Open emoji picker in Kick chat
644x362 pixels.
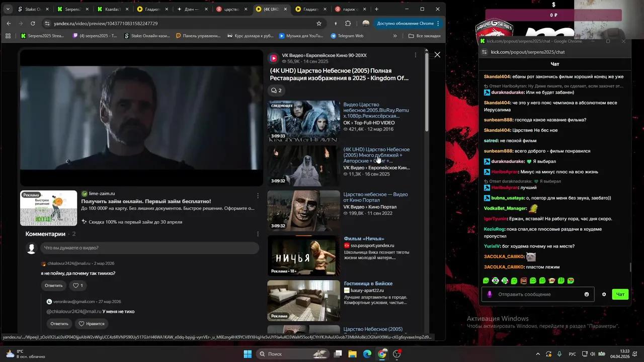tap(587, 294)
